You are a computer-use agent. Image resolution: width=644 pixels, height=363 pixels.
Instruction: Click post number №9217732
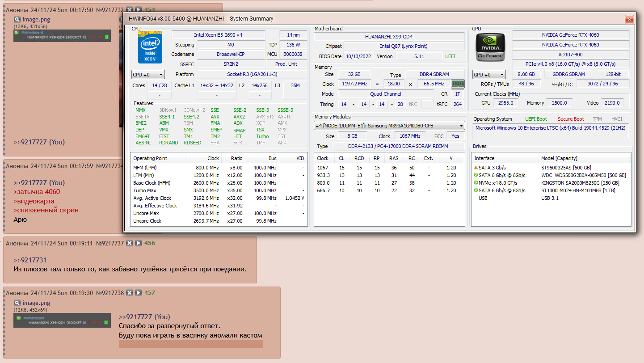(110, 10)
